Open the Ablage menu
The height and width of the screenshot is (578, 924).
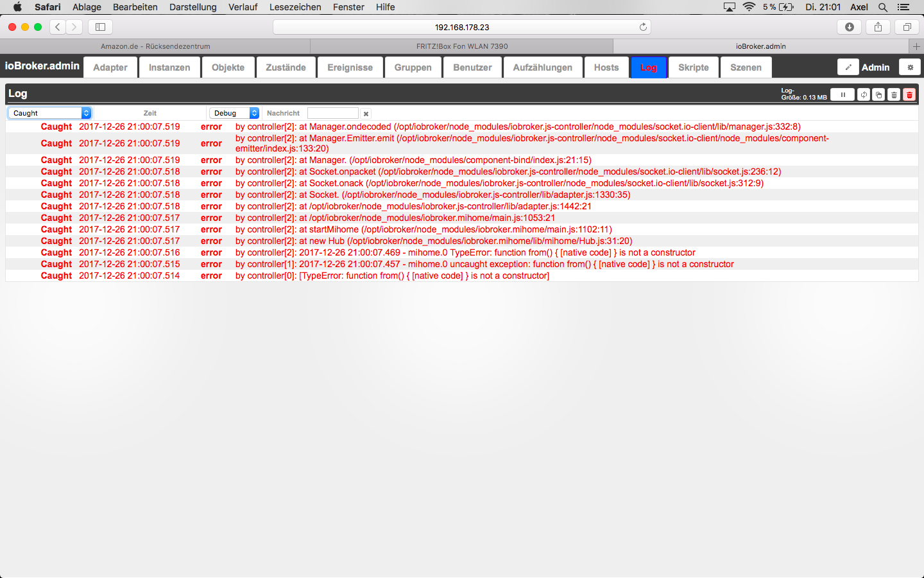(87, 7)
